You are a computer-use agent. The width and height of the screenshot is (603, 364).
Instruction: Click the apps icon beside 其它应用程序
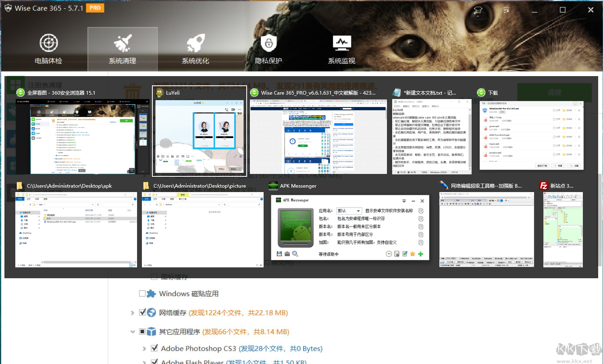(151, 331)
